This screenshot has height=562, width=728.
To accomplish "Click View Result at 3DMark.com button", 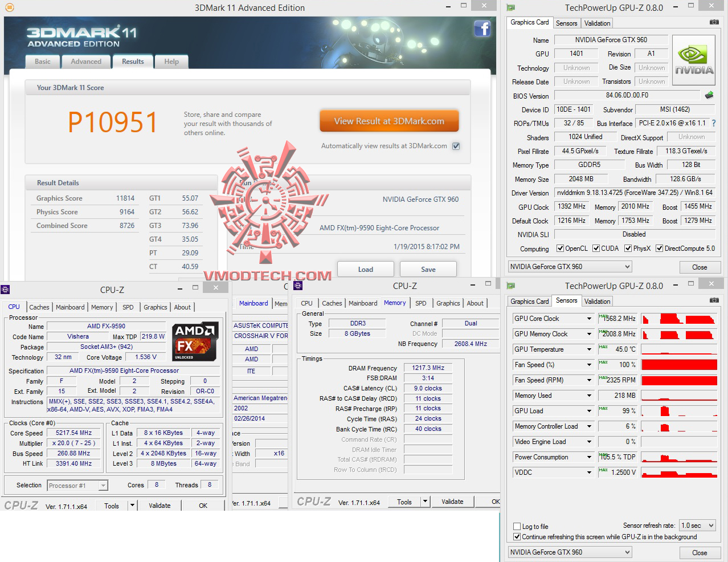I will [389, 121].
